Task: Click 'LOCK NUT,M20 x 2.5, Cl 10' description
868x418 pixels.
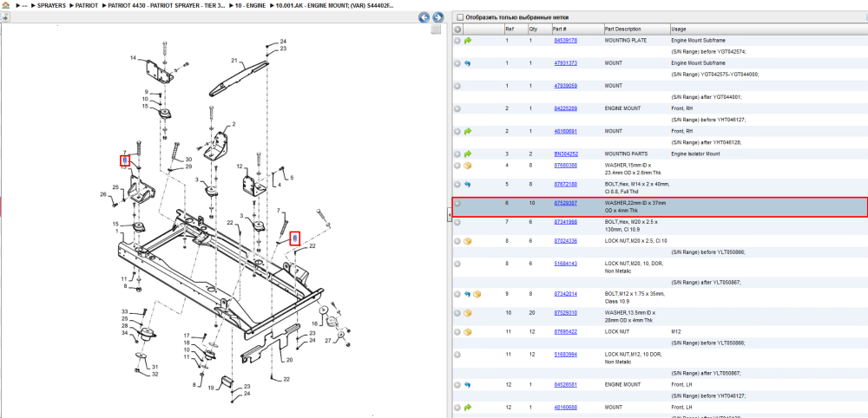Action: pos(636,241)
